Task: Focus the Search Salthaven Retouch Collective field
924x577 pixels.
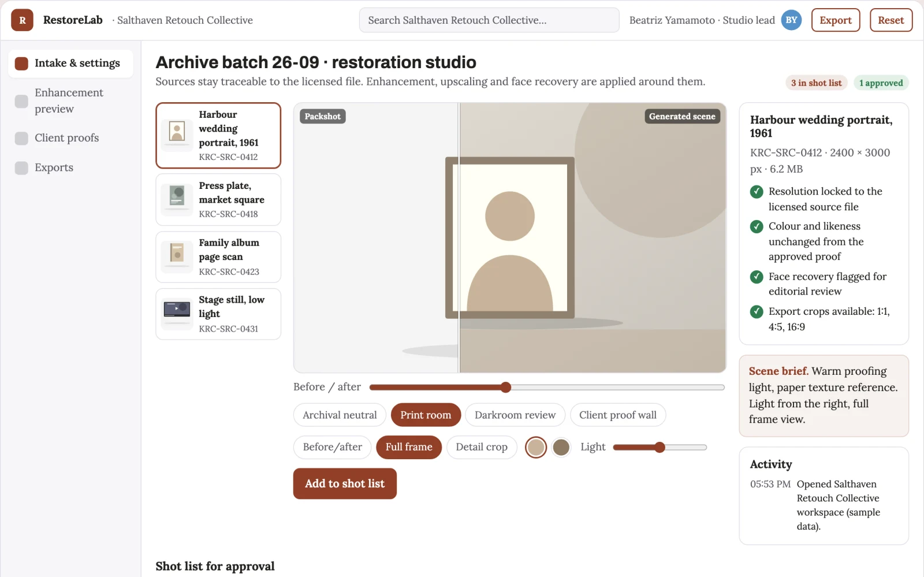Action: click(x=489, y=20)
